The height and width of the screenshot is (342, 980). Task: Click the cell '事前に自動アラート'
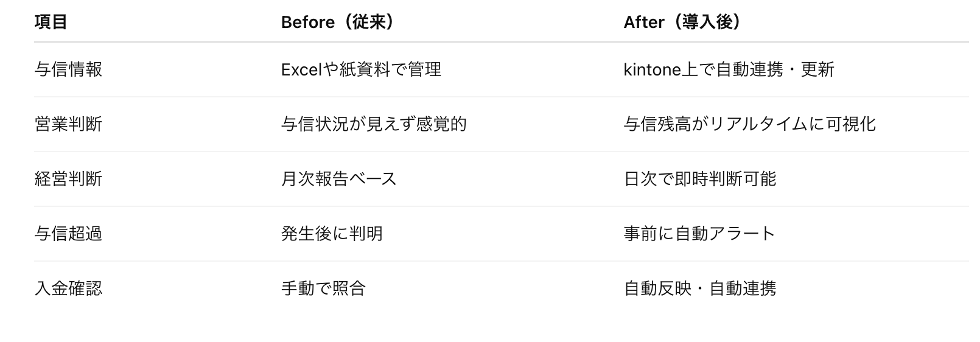pos(699,234)
